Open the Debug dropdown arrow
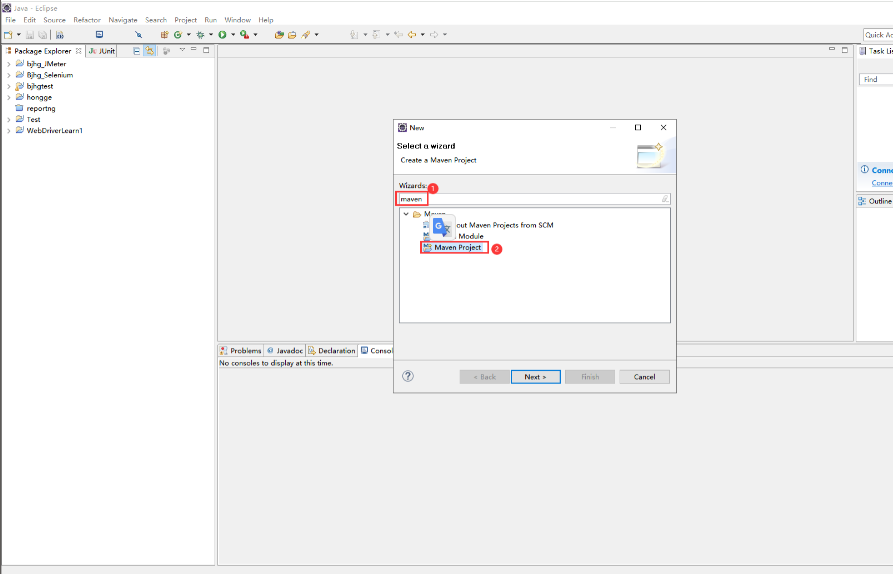Image resolution: width=893 pixels, height=574 pixels. (x=211, y=35)
